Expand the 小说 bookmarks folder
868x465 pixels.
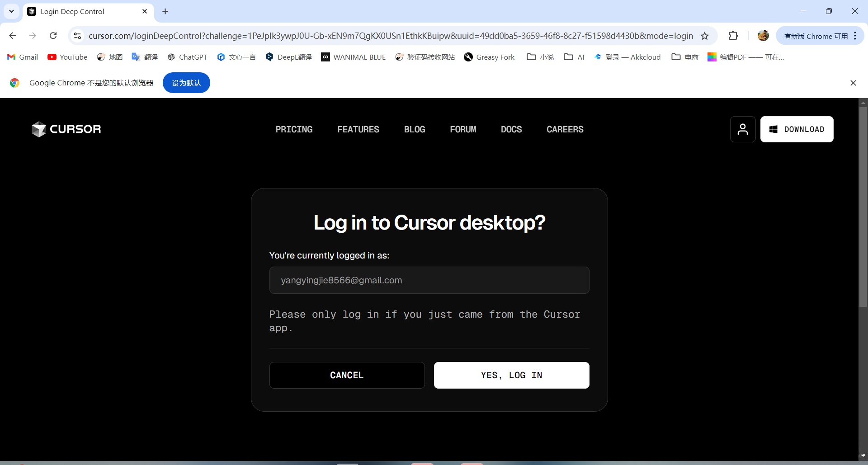point(540,57)
